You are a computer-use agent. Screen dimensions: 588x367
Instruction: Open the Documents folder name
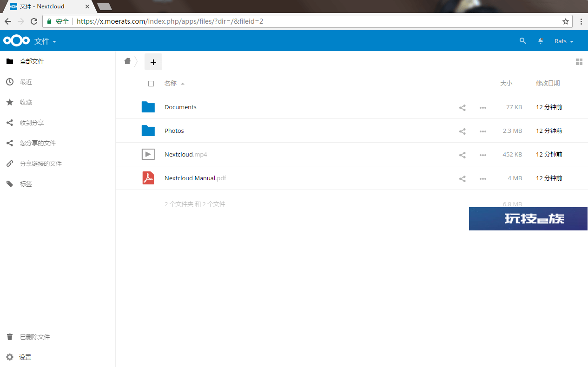[x=180, y=107]
